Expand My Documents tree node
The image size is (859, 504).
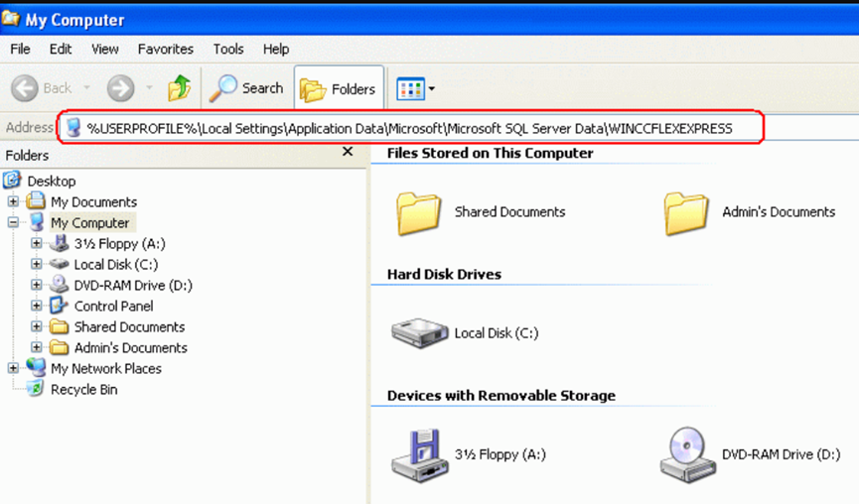coord(13,201)
